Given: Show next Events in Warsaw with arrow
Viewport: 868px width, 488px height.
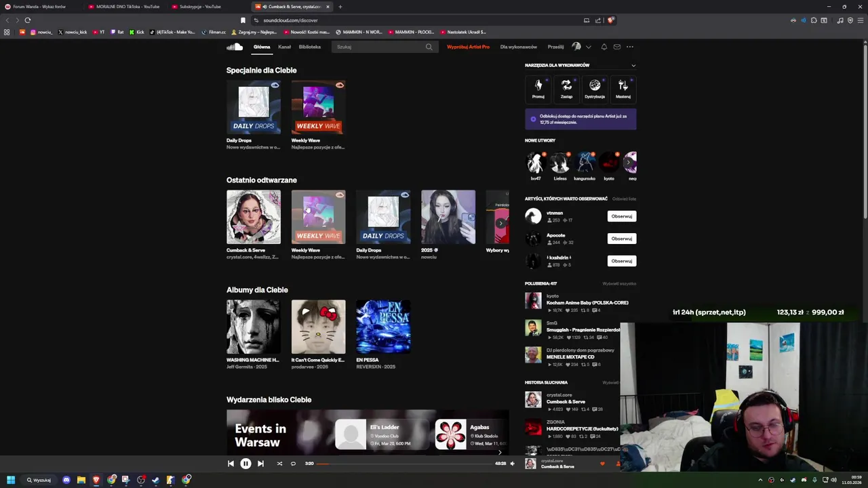Looking at the screenshot, I should [x=500, y=452].
